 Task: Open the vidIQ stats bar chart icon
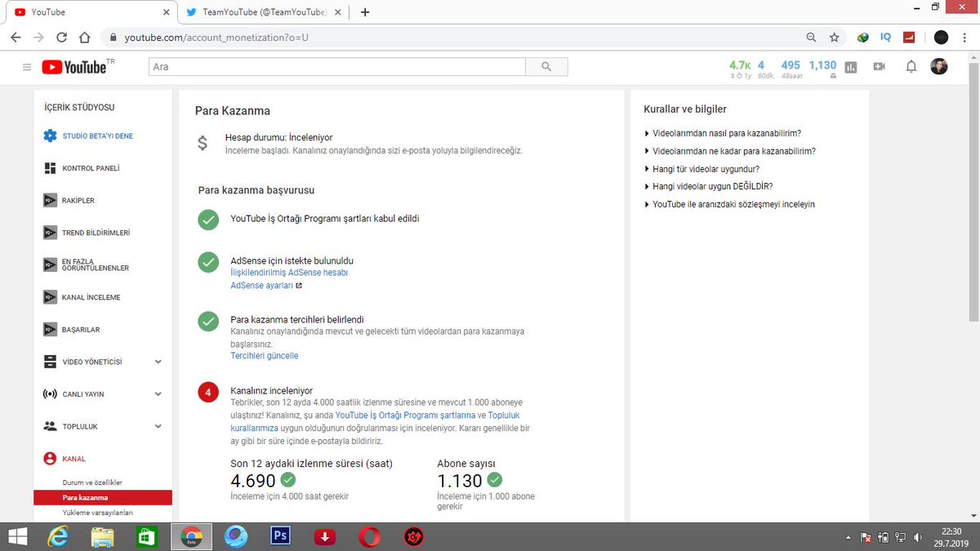pyautogui.click(x=851, y=67)
